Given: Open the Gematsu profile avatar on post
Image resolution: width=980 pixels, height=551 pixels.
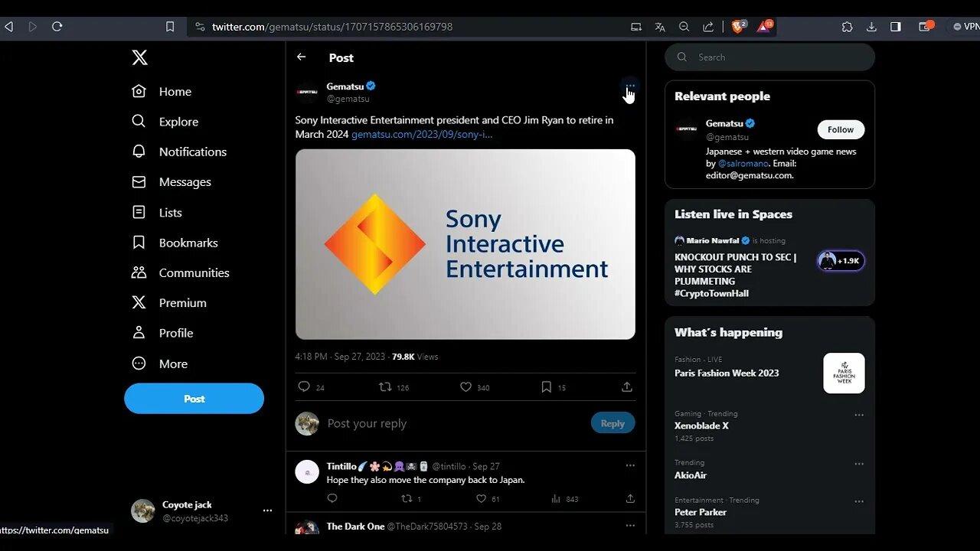Looking at the screenshot, I should click(307, 92).
